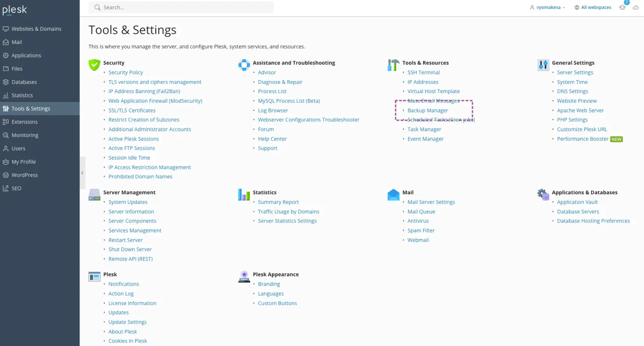Screen dimensions: 644x346
Task: Open the All webspaces selector
Action: click(x=593, y=7)
